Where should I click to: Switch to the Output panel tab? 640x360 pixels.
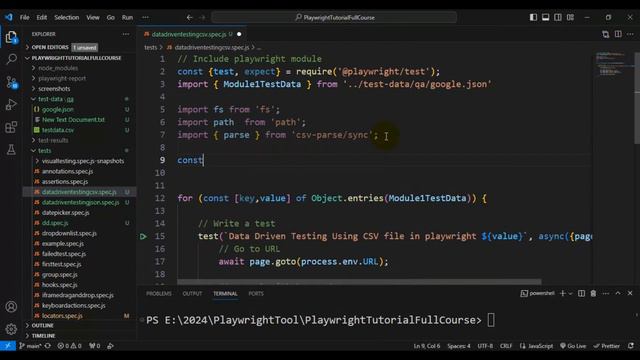[192, 293]
